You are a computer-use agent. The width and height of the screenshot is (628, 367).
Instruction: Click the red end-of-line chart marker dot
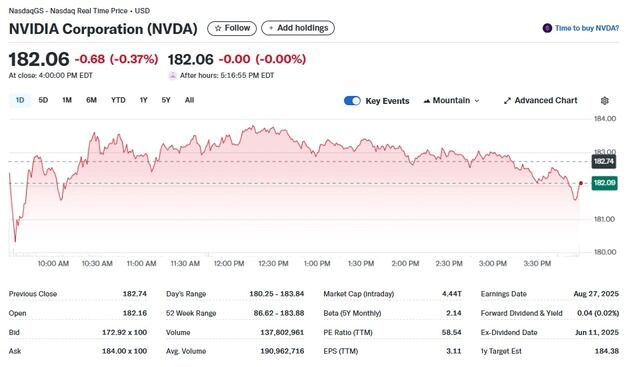pos(581,183)
